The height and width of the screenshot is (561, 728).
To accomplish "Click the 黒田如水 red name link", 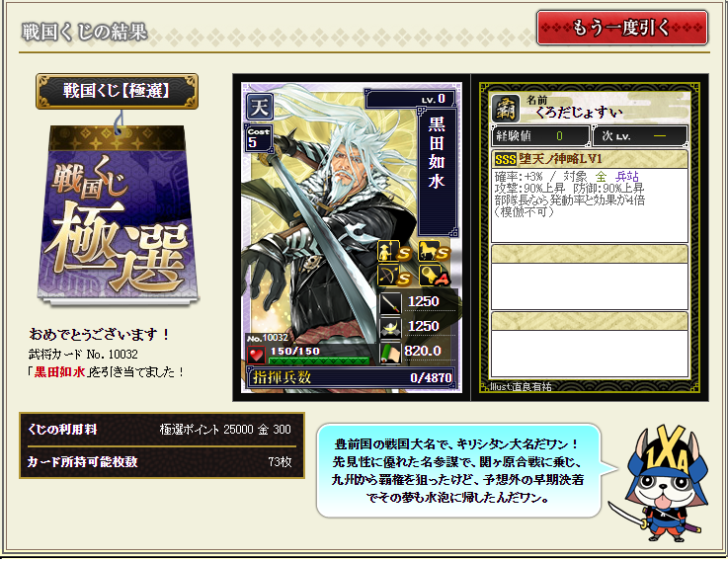I will click(59, 372).
